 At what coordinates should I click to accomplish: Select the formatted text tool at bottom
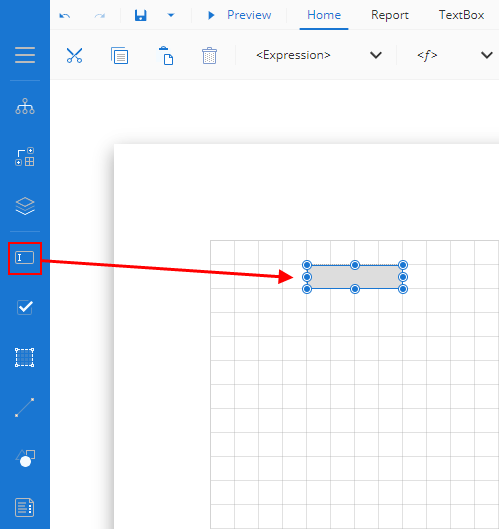pyautogui.click(x=25, y=507)
